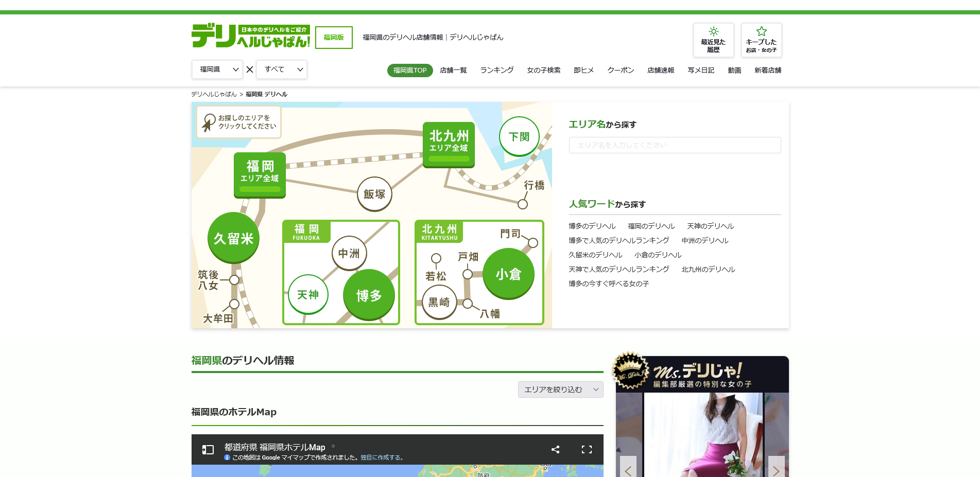980x477 pixels.
Task: Focus the エリア名 search input field
Action: coord(675,145)
